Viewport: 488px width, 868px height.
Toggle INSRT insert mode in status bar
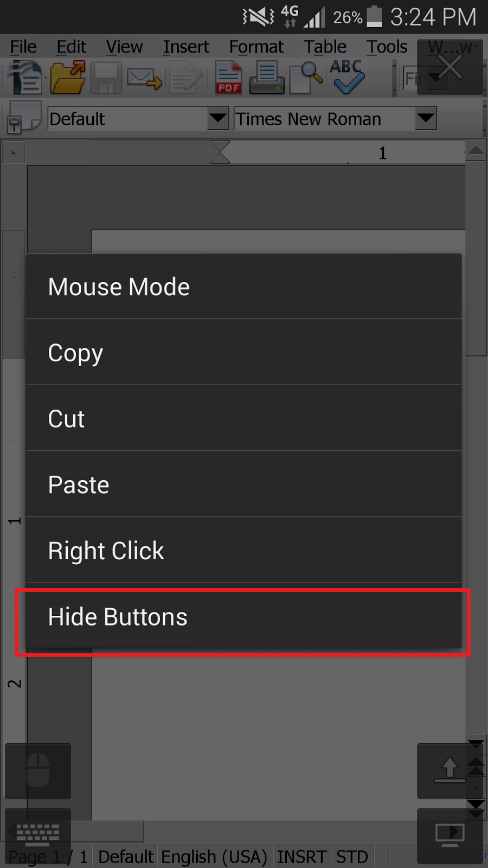tap(301, 857)
